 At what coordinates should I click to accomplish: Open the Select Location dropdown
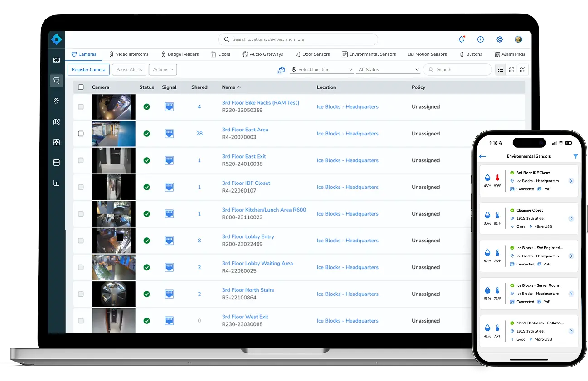pyautogui.click(x=321, y=69)
